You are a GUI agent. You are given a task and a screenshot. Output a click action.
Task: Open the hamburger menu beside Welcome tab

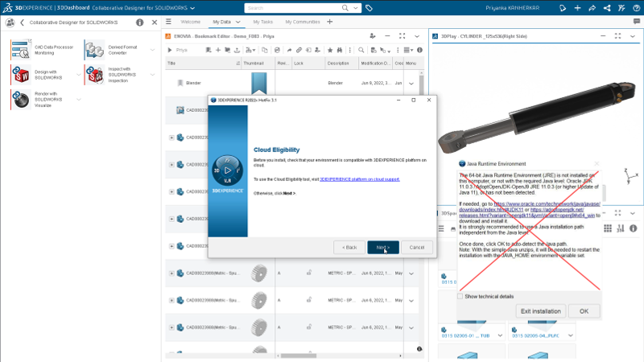click(168, 22)
